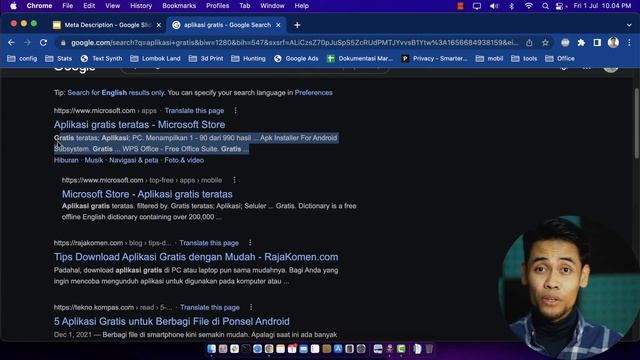
Task: Open the Text Synth bookmark
Action: (101, 59)
